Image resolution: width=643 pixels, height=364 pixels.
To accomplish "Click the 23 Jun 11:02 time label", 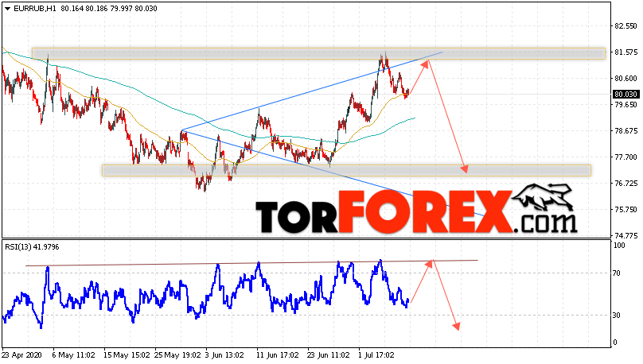I will point(329,355).
